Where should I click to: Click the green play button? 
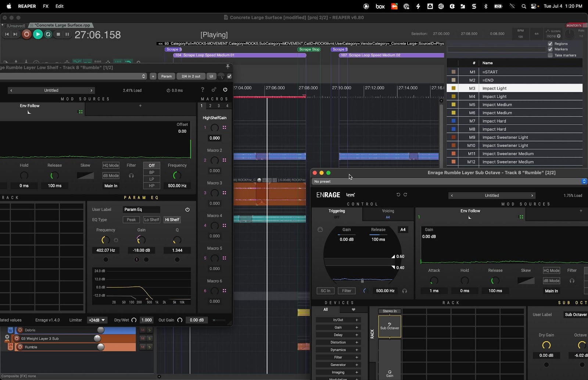37,34
